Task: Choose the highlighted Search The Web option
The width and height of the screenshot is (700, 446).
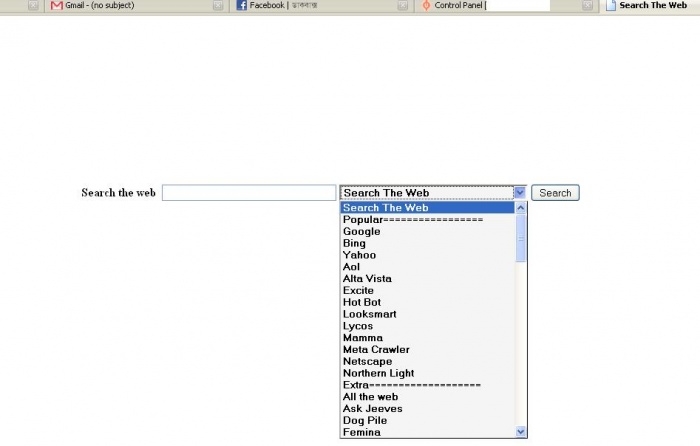Action: click(x=427, y=208)
